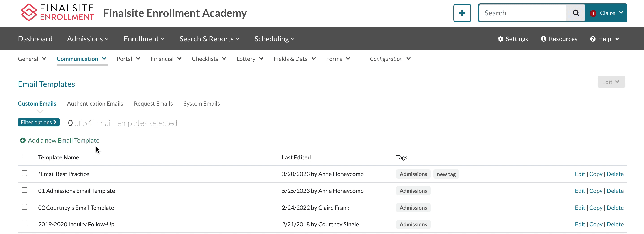Viewport: 644px width, 234px height.
Task: Toggle the select-all templates checkbox
Action: point(24,157)
